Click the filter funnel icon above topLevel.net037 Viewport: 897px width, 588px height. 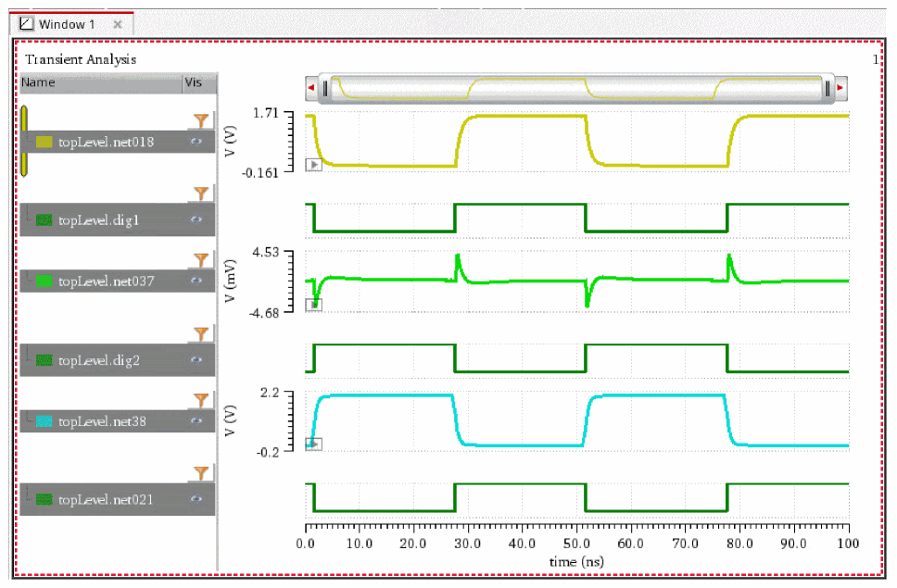coord(201,260)
